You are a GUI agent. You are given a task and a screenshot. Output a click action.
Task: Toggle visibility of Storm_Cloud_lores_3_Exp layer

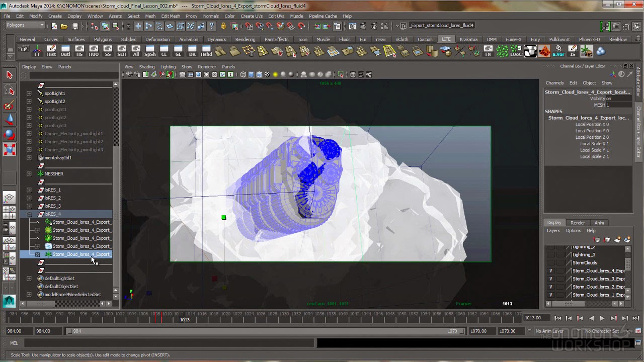click(551, 278)
